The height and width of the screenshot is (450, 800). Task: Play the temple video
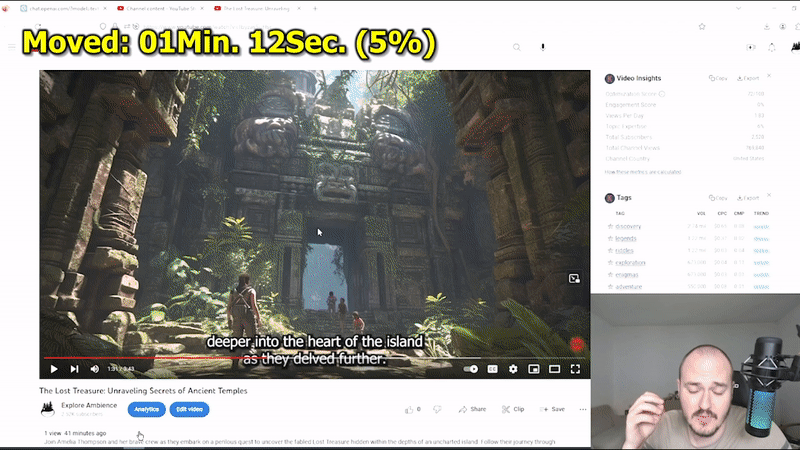(54, 369)
